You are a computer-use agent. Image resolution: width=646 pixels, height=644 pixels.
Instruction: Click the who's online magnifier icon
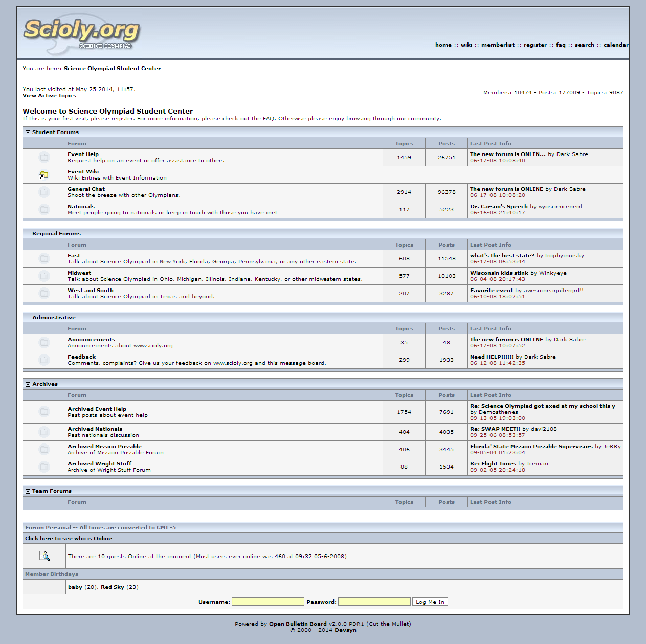(x=44, y=556)
